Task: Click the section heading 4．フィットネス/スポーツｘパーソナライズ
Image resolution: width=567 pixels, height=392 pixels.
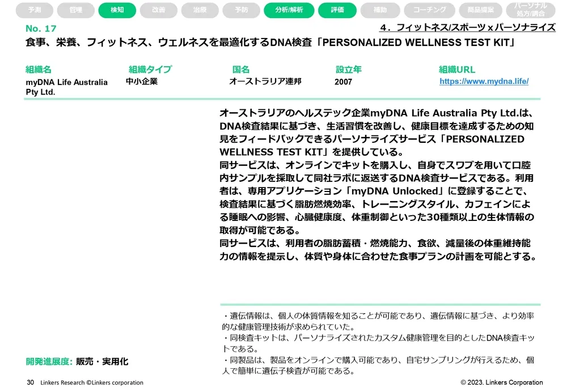Action: tap(467, 28)
